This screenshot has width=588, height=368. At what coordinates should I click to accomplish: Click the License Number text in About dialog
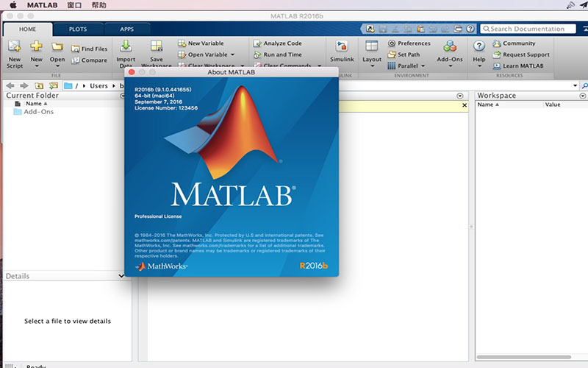click(x=166, y=108)
